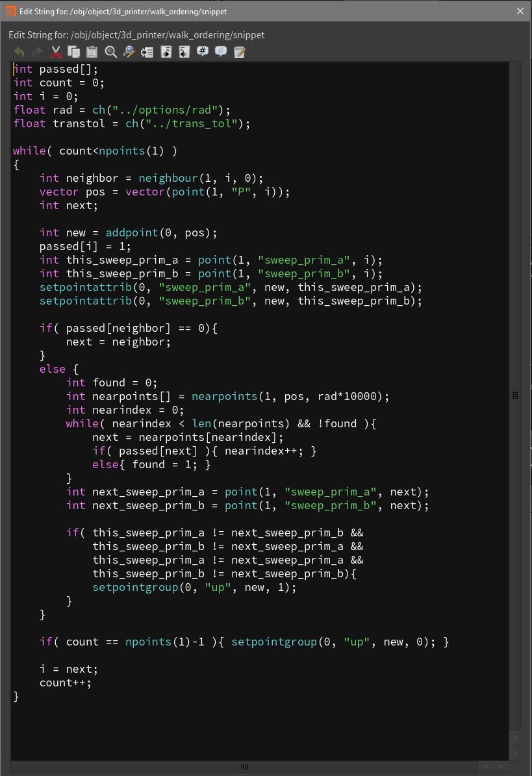This screenshot has width=532, height=776.
Task: Click 'vector pos' declaration line
Action: (165, 192)
